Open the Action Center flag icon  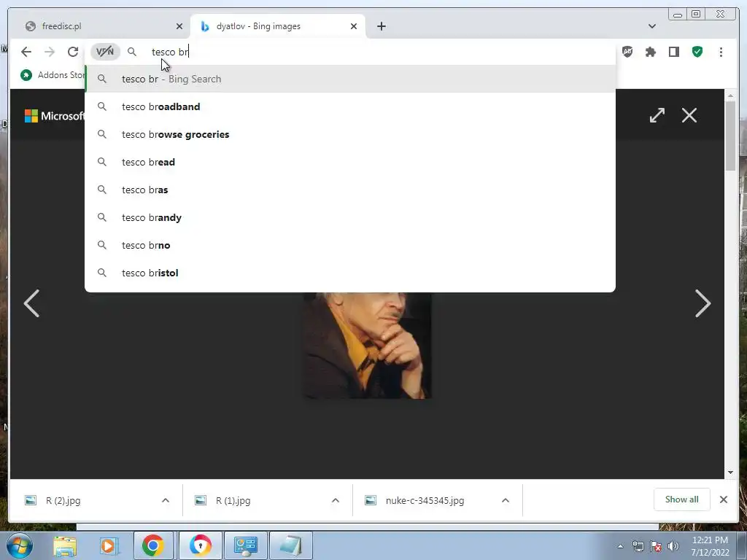656,546
